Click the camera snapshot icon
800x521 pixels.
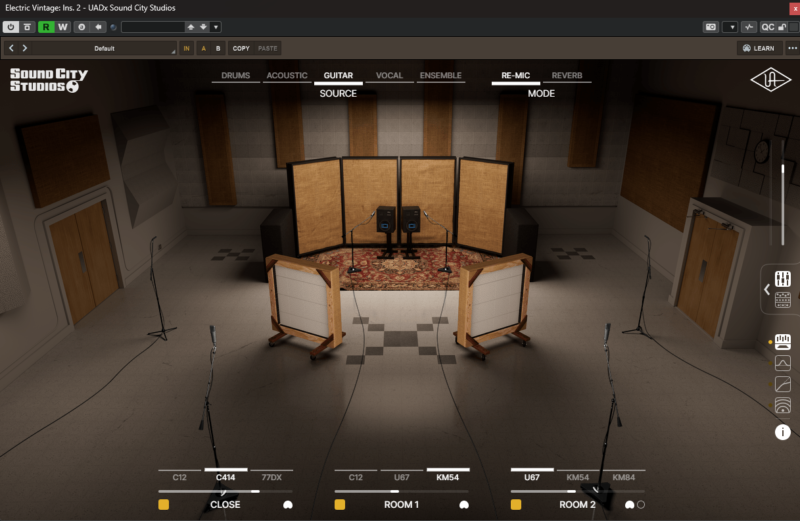711,27
